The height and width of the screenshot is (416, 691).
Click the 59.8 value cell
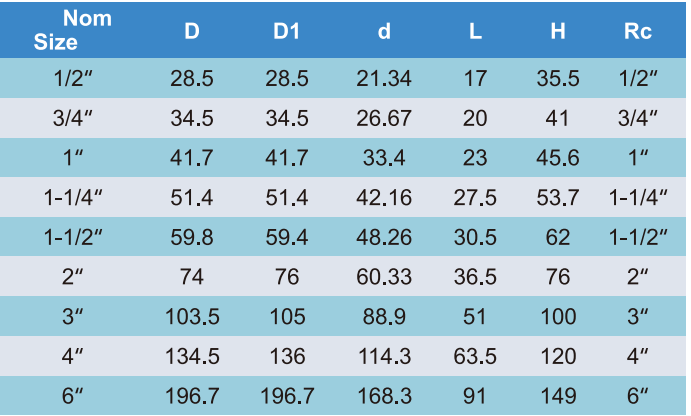pyautogui.click(x=192, y=237)
